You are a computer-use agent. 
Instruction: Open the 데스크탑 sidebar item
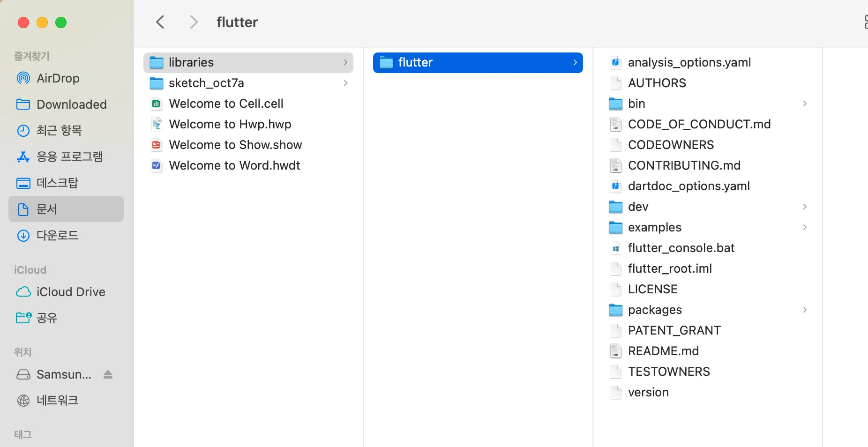point(57,183)
